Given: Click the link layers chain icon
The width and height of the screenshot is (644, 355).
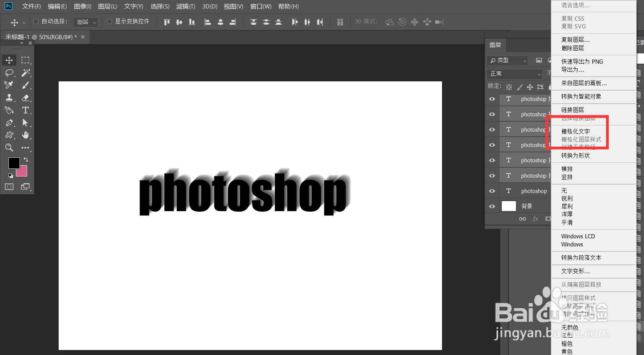Looking at the screenshot, I should 522,219.
